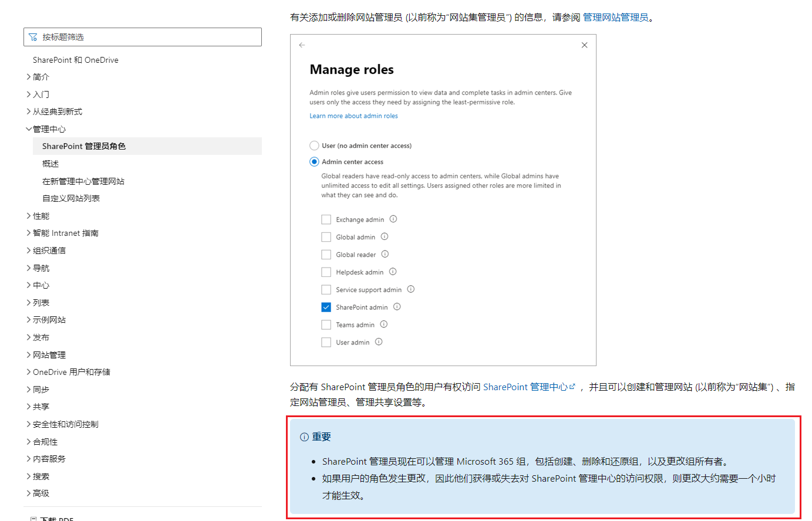Expand the 搜索 section
Screen dimensions: 812x521
click(38, 476)
